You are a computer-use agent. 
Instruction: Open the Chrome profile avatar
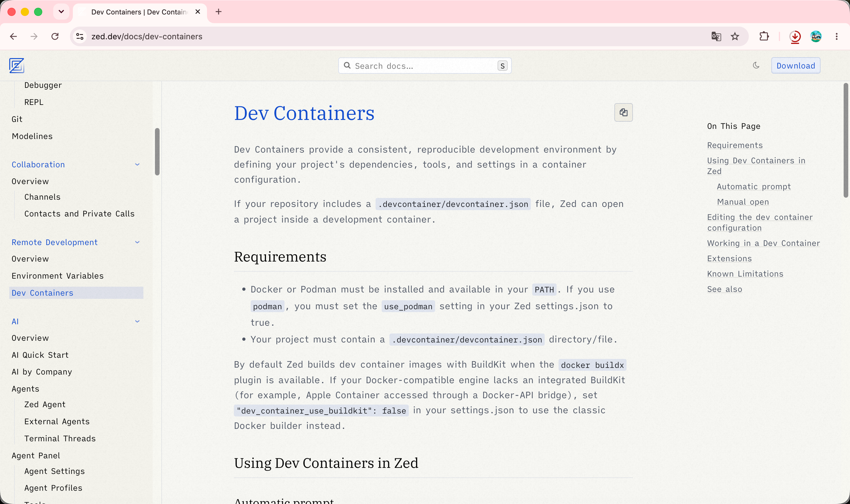tap(816, 36)
